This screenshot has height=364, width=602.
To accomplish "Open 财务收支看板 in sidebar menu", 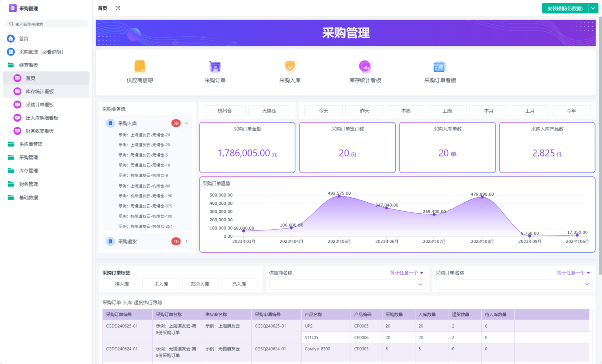I will click(x=46, y=131).
